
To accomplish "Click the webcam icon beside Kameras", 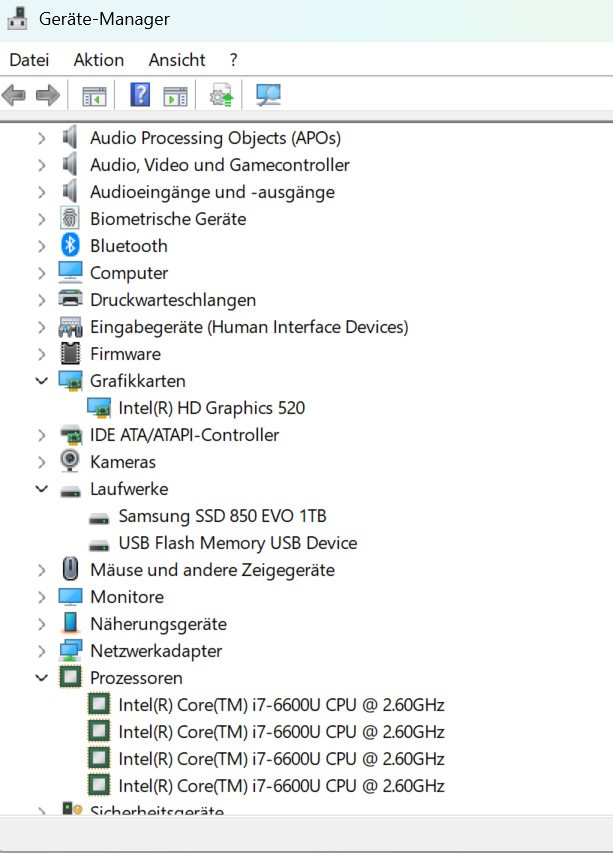I will click(70, 461).
